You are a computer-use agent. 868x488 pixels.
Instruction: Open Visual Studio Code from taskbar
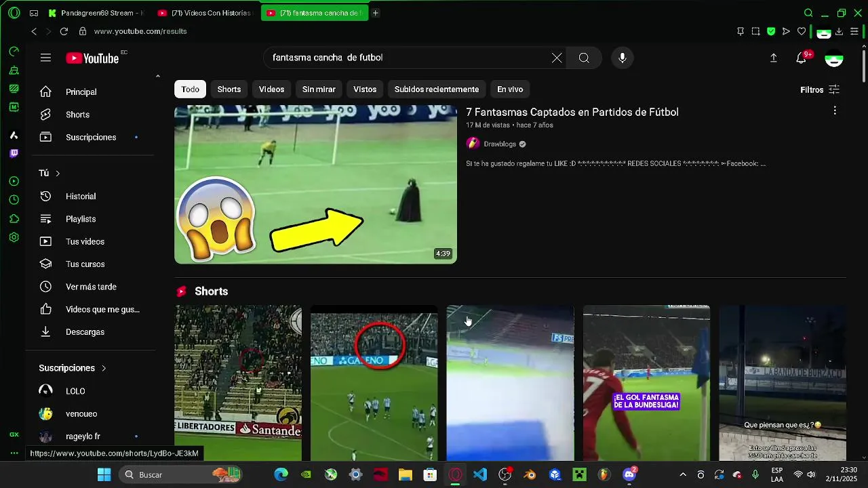coord(480,474)
